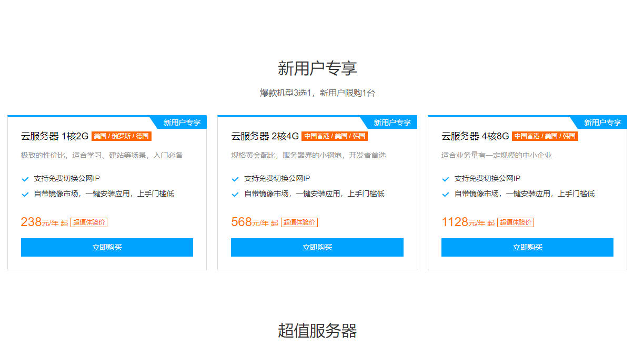Click the 超值服务器 section heading
Viewport: 644px width, 356px height.
pos(317,331)
